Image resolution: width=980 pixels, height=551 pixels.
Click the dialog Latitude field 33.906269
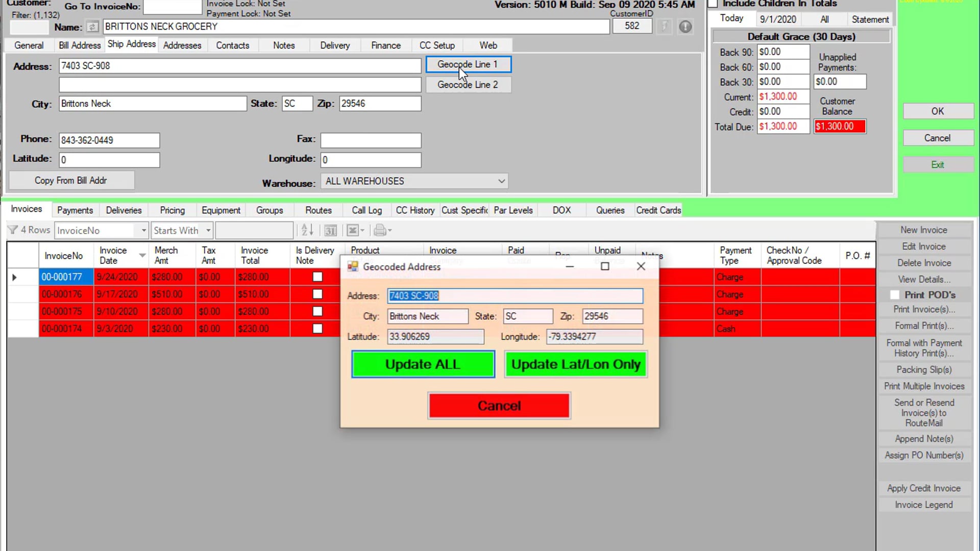435,337
